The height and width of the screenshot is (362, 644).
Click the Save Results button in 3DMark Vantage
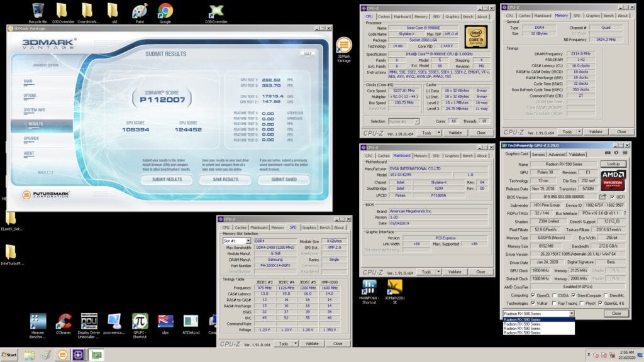[226, 179]
